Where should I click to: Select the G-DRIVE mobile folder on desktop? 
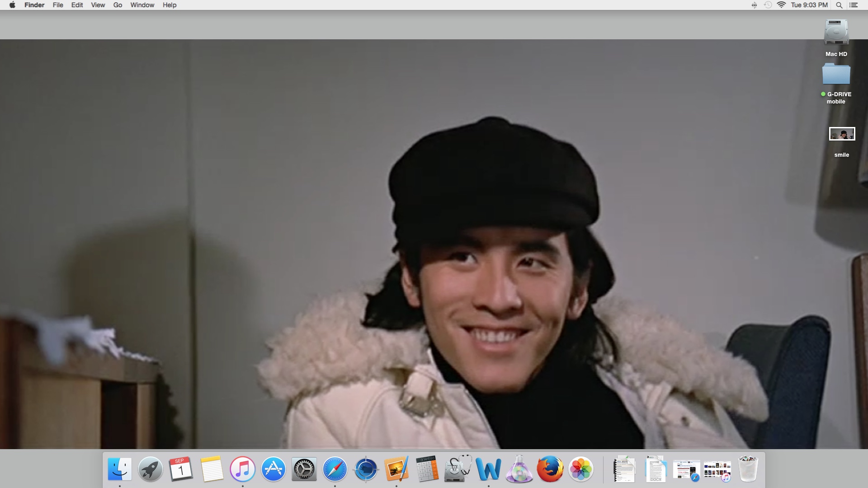click(x=836, y=74)
